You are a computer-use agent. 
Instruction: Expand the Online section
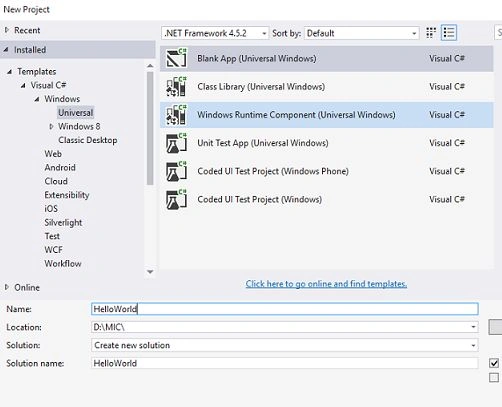coord(7,287)
